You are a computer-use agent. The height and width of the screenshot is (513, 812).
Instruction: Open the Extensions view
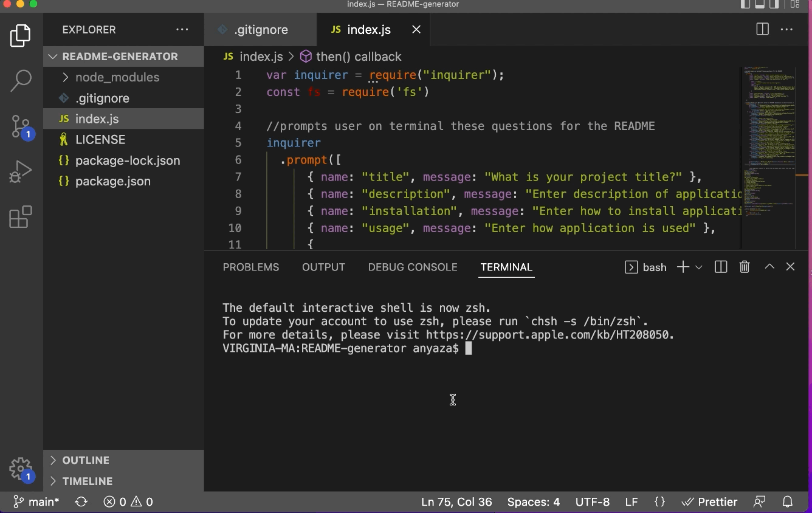click(21, 216)
